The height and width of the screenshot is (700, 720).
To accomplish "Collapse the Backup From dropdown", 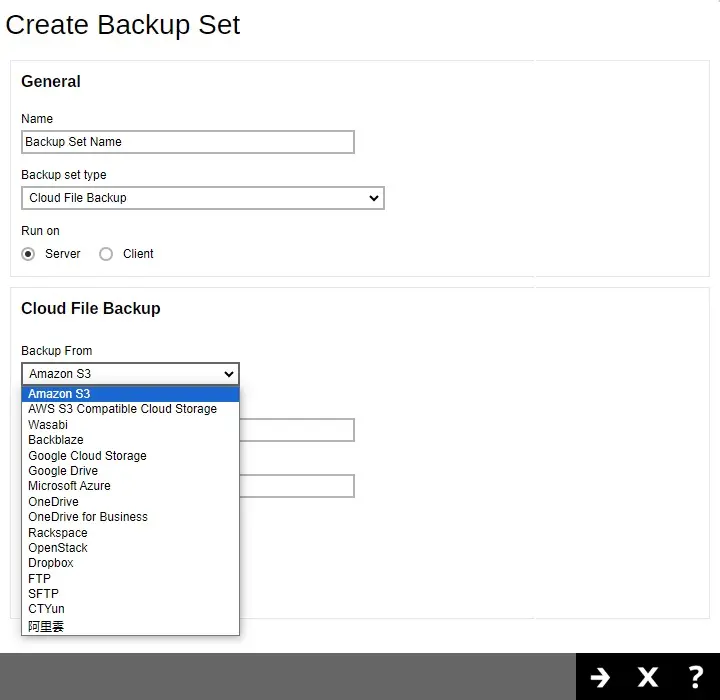I will [x=130, y=374].
